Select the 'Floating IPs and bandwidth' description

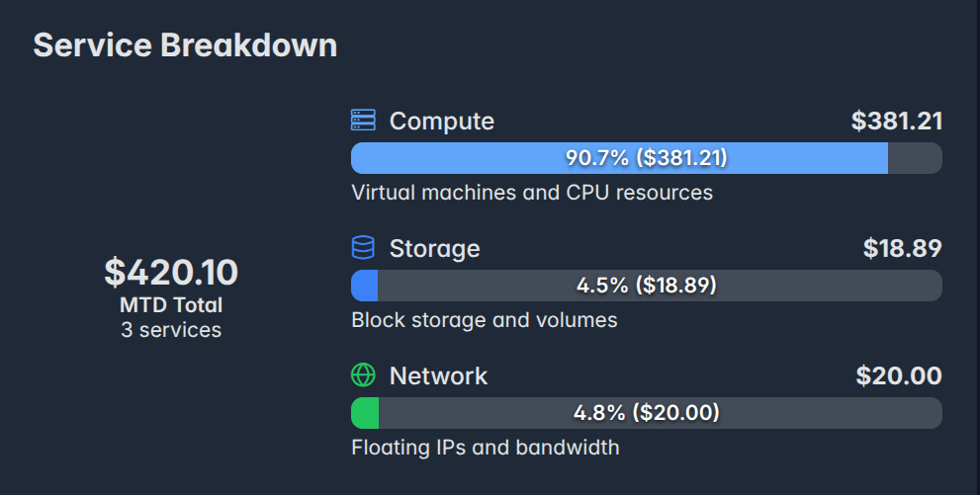485,448
